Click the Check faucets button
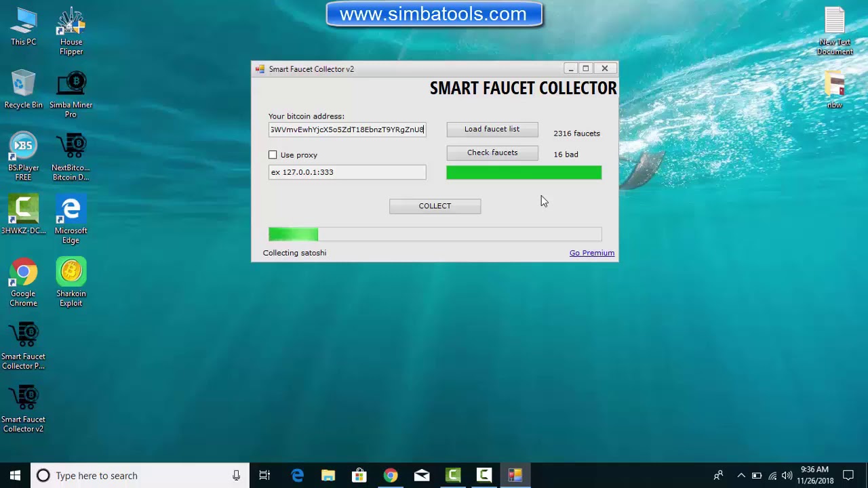The height and width of the screenshot is (488, 868). click(492, 153)
